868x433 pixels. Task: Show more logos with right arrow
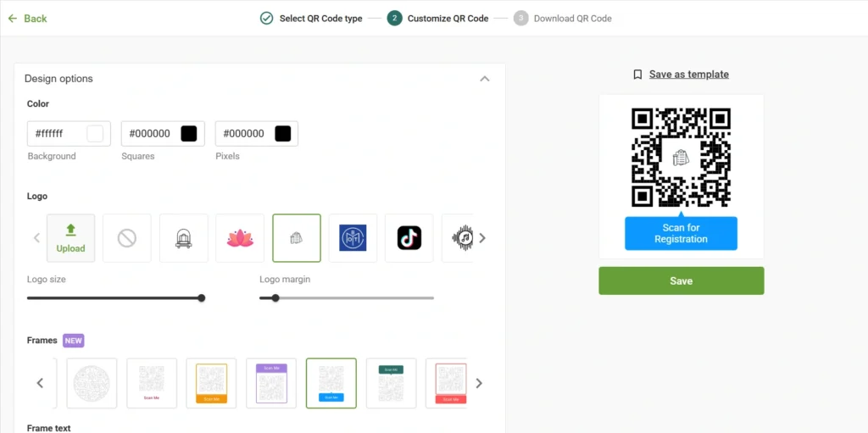tap(482, 238)
